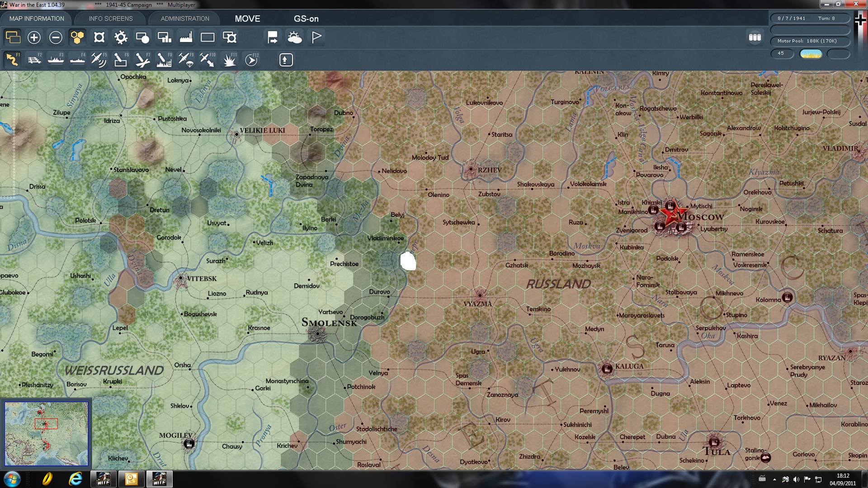
Task: Select Air Transport mode (F9)
Action: tap(186, 60)
